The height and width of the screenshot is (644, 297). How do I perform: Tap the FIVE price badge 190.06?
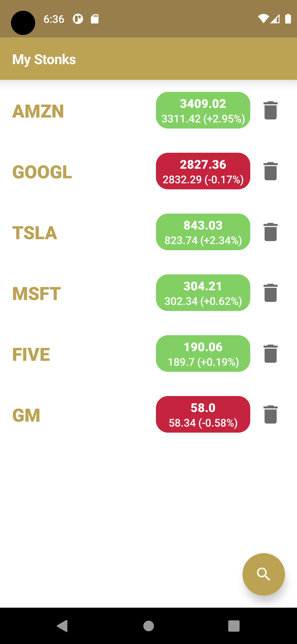coord(203,354)
